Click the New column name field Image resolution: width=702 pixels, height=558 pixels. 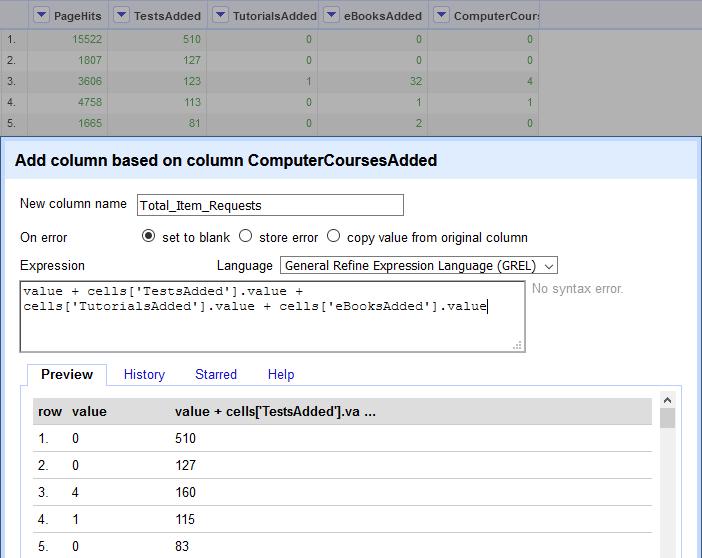click(x=270, y=205)
